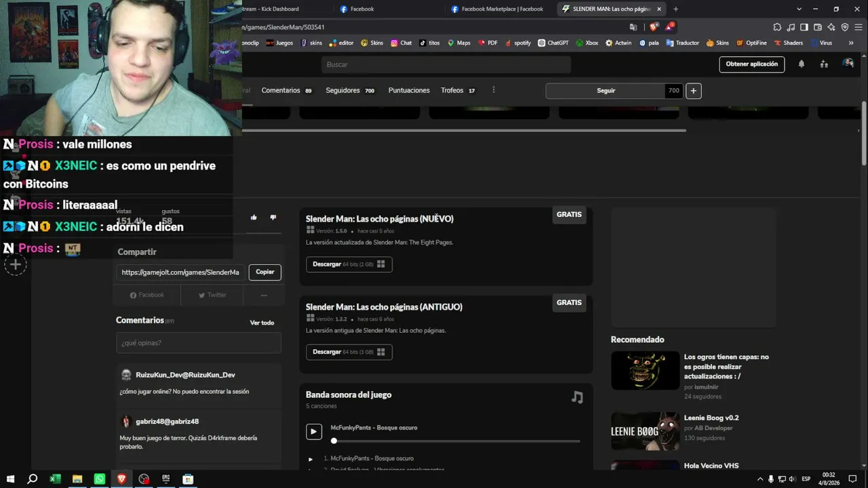868x488 pixels.
Task: Switch to the Puntuaciones tab
Action: click(x=409, y=90)
